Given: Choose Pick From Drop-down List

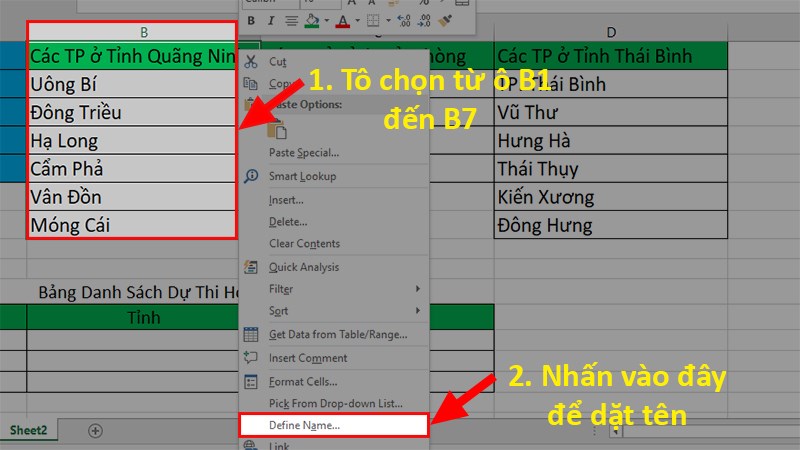Looking at the screenshot, I should click(334, 403).
